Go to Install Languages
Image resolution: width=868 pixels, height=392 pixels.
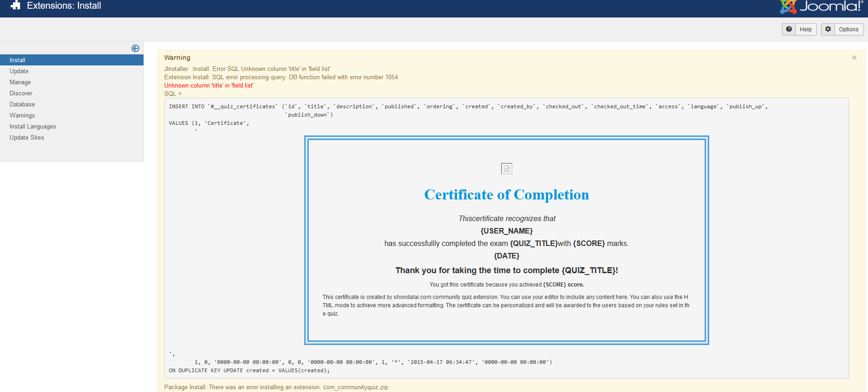coord(33,127)
